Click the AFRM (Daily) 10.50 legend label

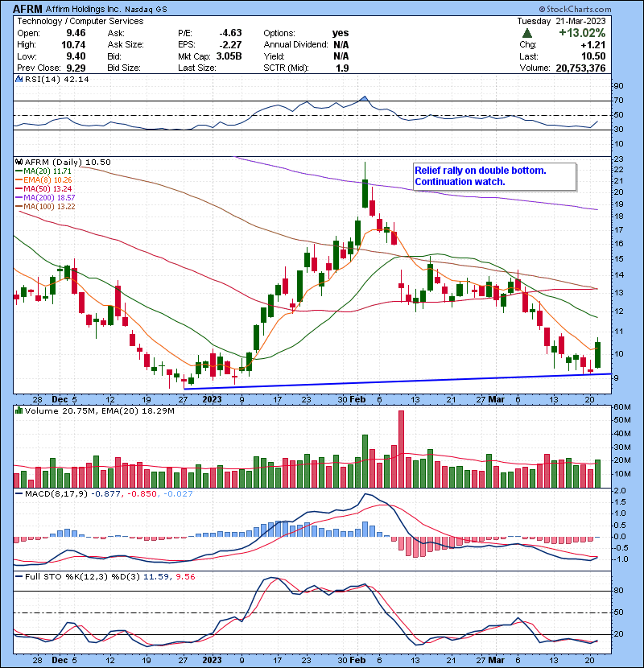(x=68, y=162)
